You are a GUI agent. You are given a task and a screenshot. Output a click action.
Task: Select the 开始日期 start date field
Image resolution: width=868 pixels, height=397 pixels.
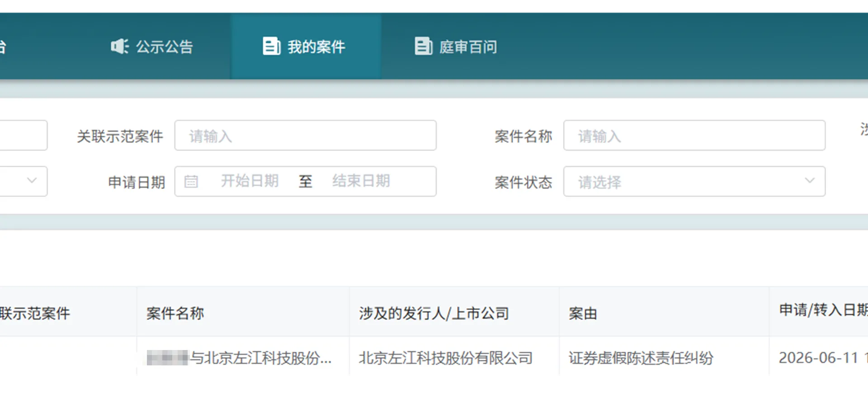click(250, 181)
